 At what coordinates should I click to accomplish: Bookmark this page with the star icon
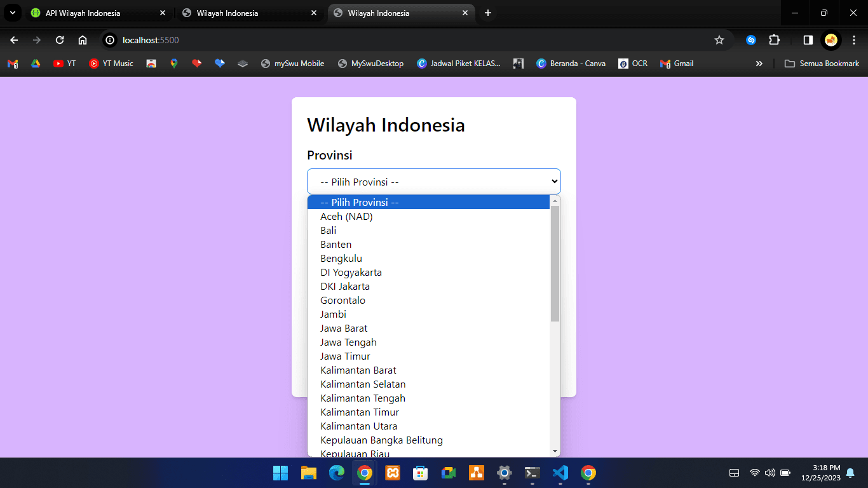719,40
